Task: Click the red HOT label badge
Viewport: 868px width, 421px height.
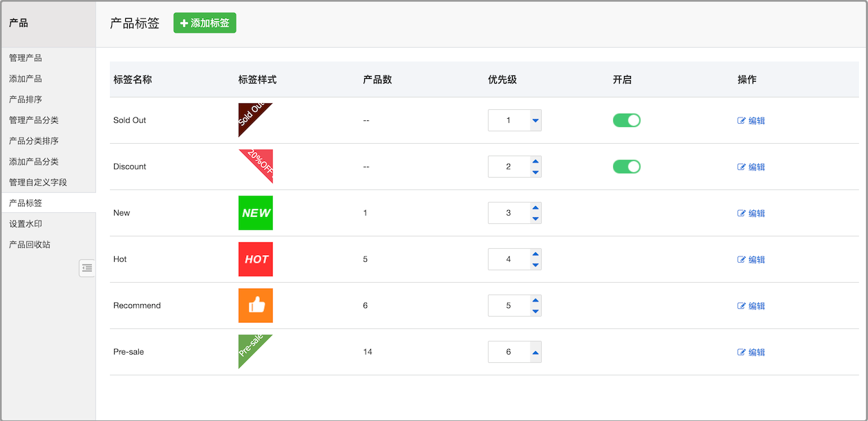Action: tap(256, 259)
